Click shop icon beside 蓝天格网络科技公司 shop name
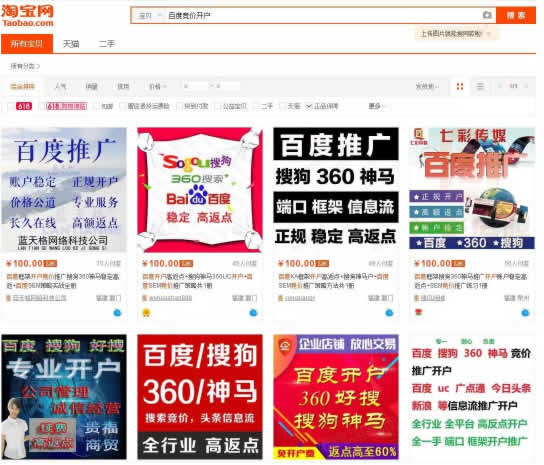The width and height of the screenshot is (544, 465). coord(8,298)
